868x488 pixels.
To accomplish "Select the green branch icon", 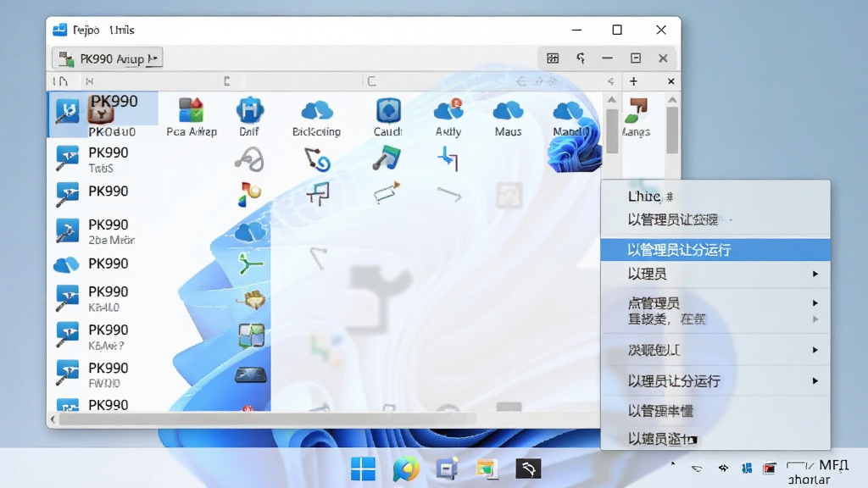I will pos(250,264).
